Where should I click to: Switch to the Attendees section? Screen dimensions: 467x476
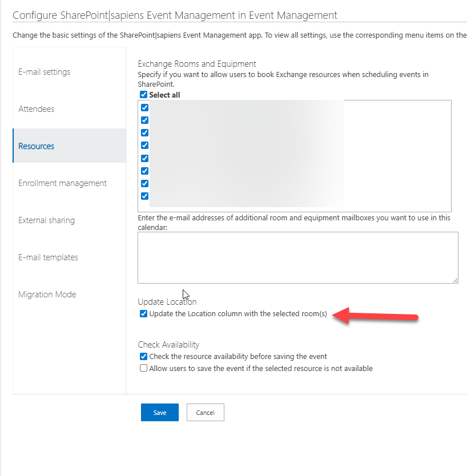(37, 109)
